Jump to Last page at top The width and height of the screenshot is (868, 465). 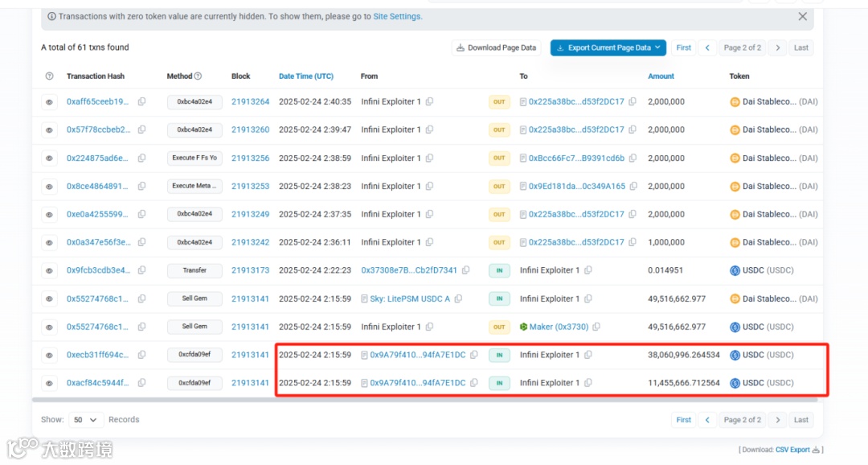coord(801,47)
